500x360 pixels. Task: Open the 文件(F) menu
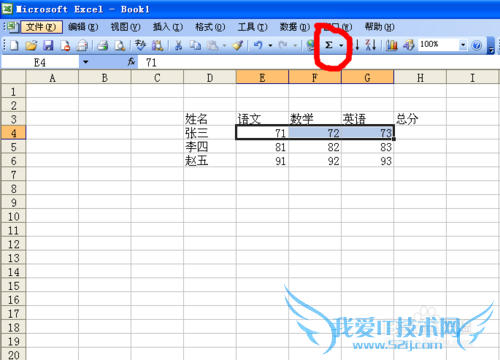click(41, 27)
